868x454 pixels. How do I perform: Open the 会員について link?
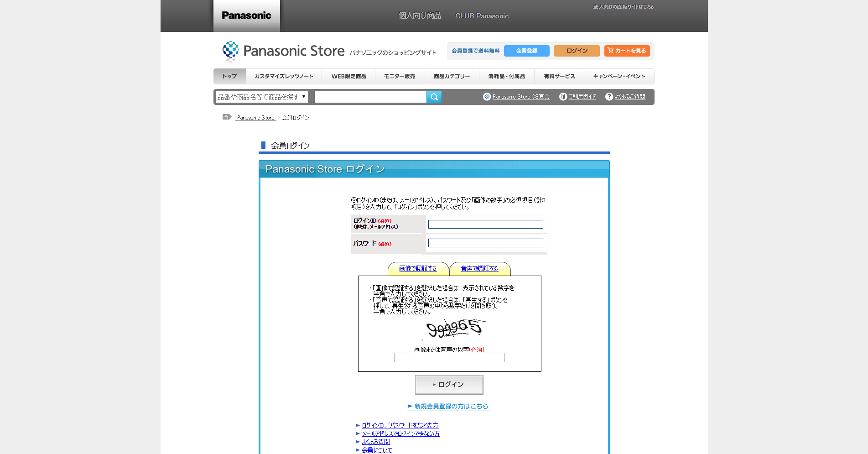377,450
